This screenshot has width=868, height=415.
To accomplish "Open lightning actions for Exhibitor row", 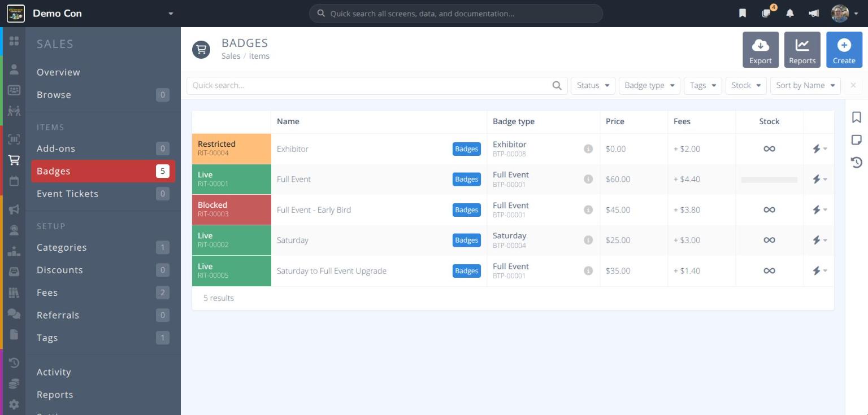I will tap(819, 148).
